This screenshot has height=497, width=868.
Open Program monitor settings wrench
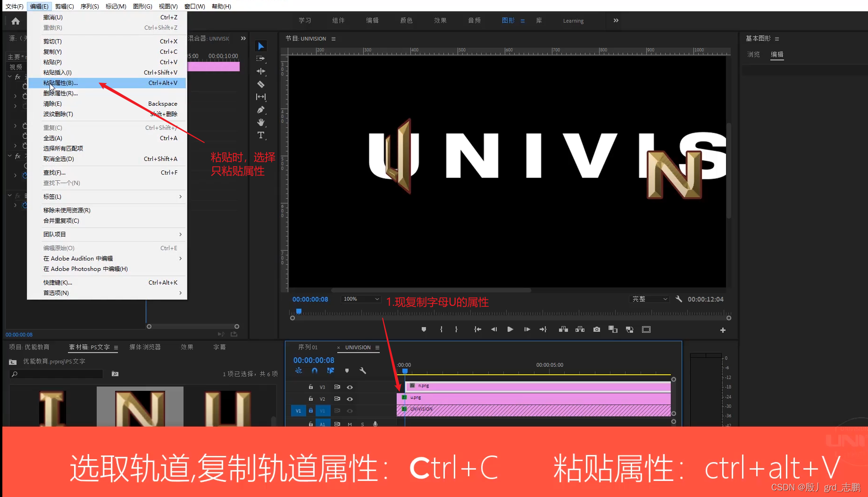coord(678,299)
